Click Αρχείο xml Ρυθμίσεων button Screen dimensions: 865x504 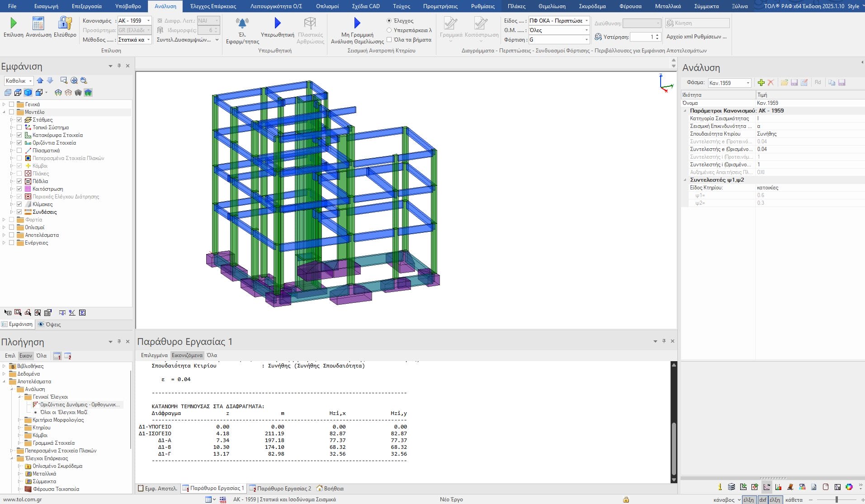(x=696, y=37)
